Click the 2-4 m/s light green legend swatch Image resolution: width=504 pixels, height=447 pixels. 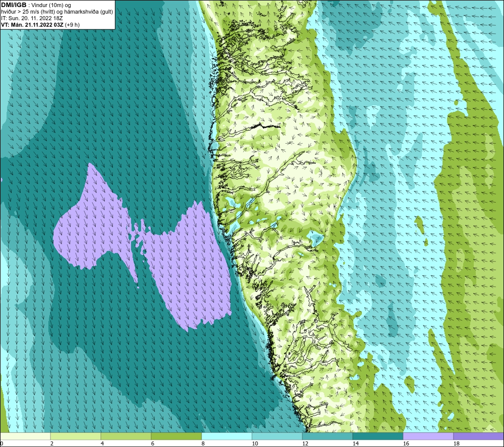pos(76,436)
